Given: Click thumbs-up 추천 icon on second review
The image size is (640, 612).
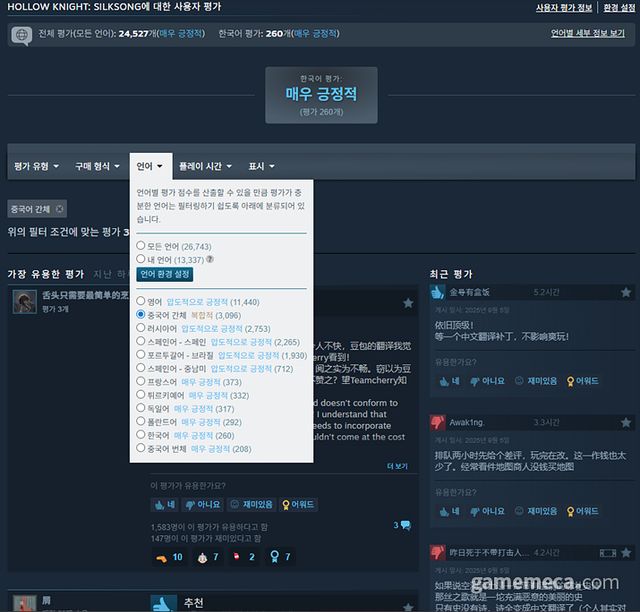Looking at the screenshot, I should [164, 603].
